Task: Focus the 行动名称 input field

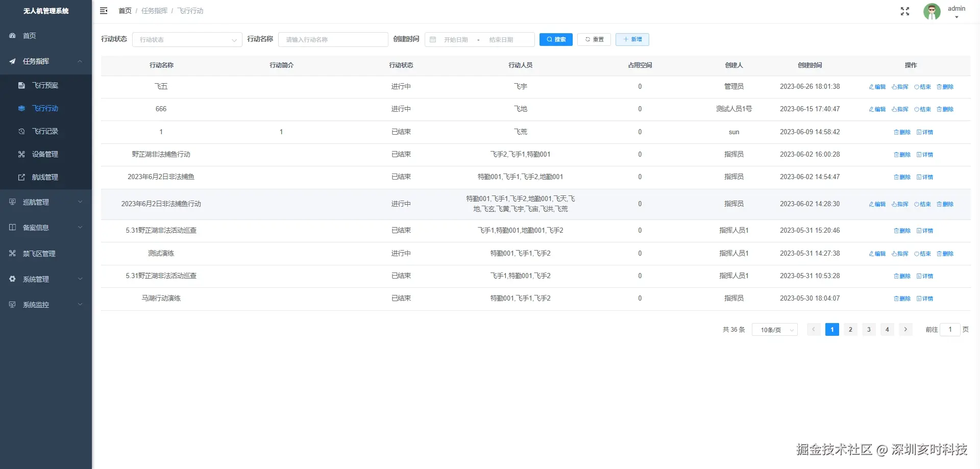Action: [x=333, y=39]
